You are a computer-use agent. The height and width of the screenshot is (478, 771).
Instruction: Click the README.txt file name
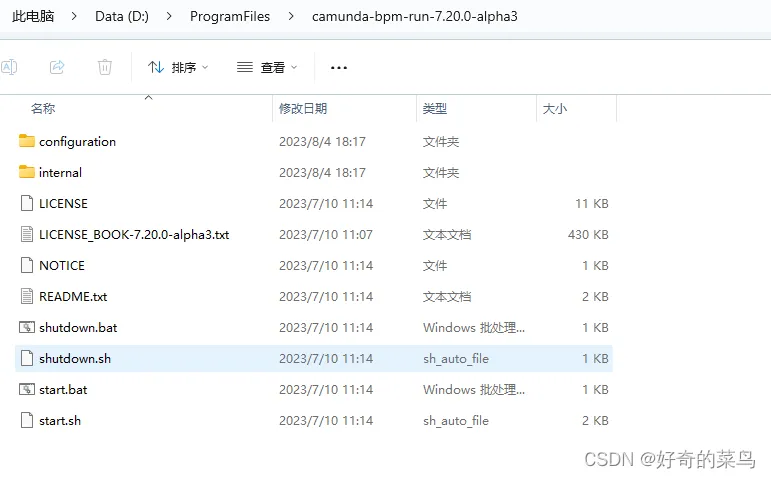pos(73,297)
